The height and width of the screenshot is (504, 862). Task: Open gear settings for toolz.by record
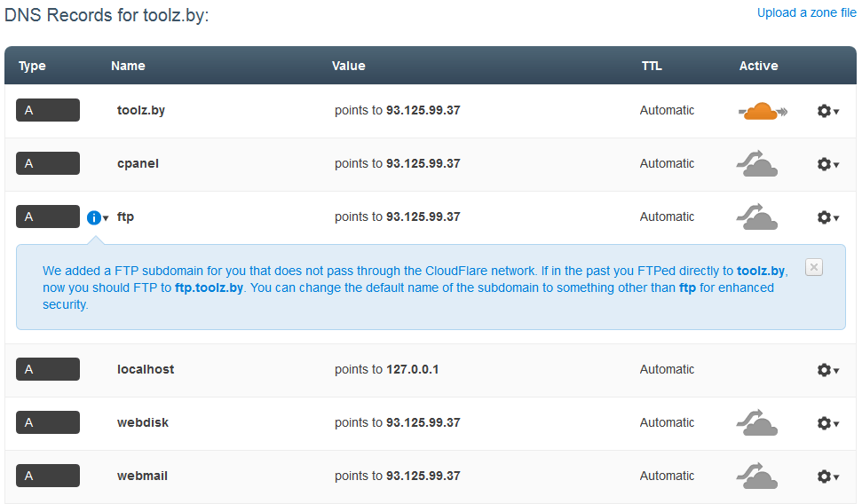pos(827,111)
